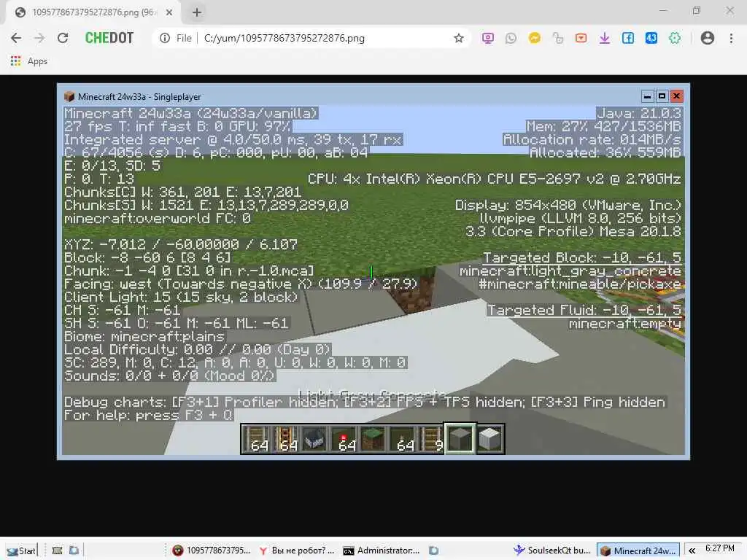Select the lever hotbar slot showing 64
Image resolution: width=747 pixels, height=560 pixels.
(402, 438)
